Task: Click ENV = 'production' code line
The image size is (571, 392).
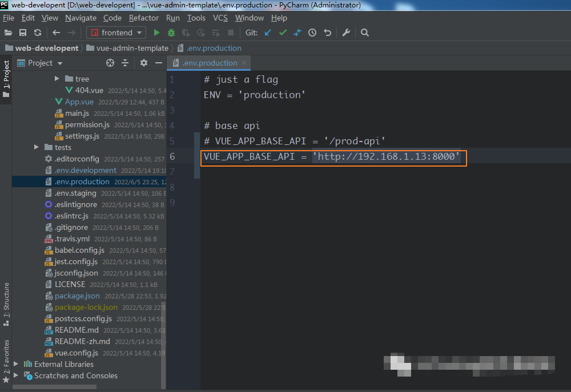Action: pyautogui.click(x=254, y=95)
